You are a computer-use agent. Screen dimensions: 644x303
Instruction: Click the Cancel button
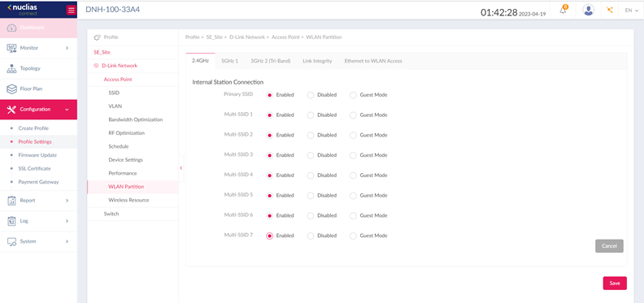point(609,246)
